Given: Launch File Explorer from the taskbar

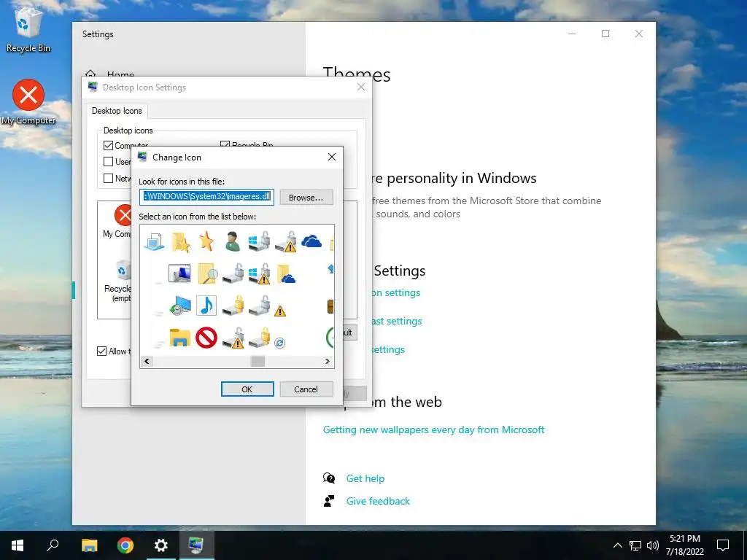Looking at the screenshot, I should tap(89, 545).
